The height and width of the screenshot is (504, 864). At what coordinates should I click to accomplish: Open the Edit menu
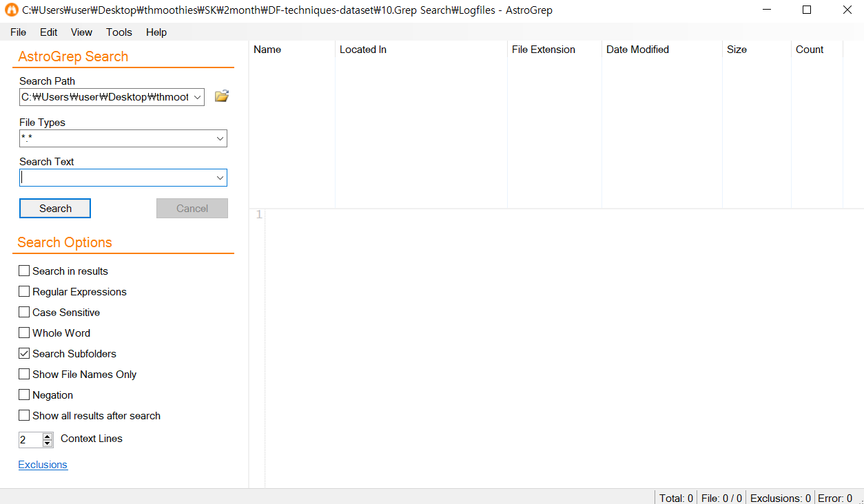click(x=49, y=32)
